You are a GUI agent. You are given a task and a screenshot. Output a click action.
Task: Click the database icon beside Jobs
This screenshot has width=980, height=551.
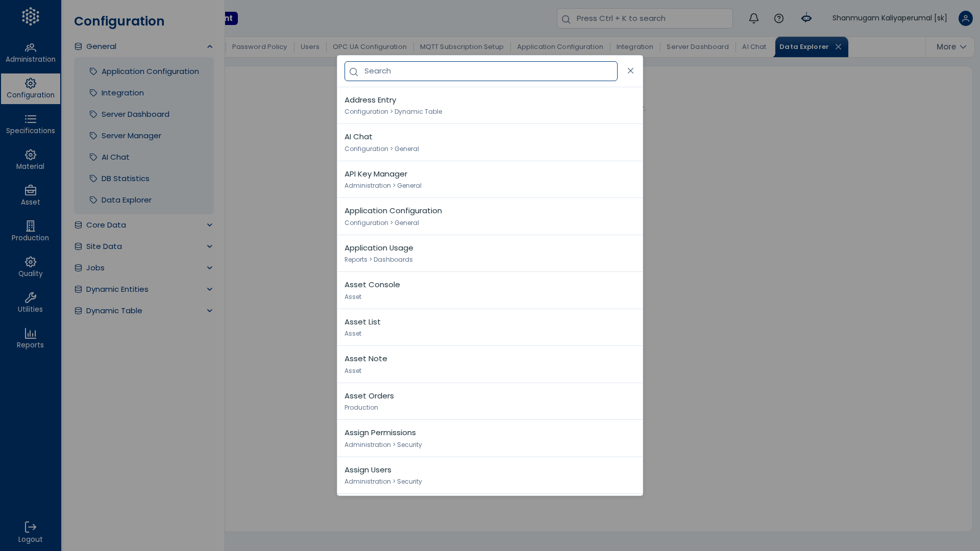[78, 268]
